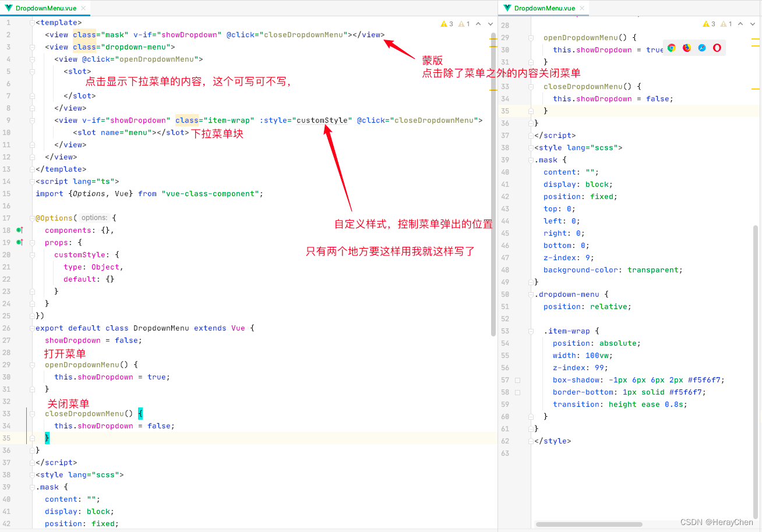
Task: Go to previous highlighted problem in right pane
Action: 740,24
